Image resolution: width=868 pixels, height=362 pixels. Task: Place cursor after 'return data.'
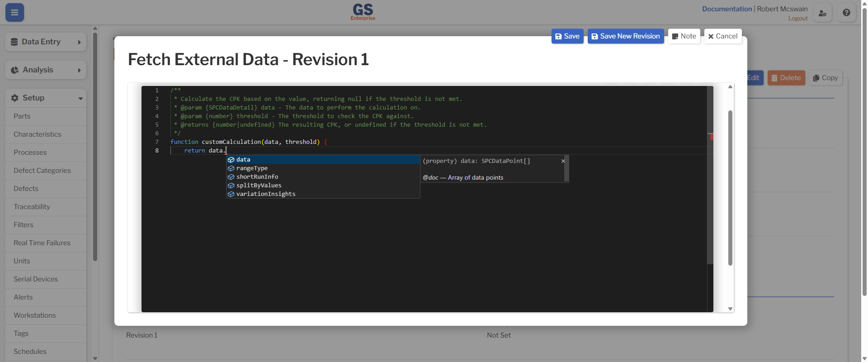226,151
